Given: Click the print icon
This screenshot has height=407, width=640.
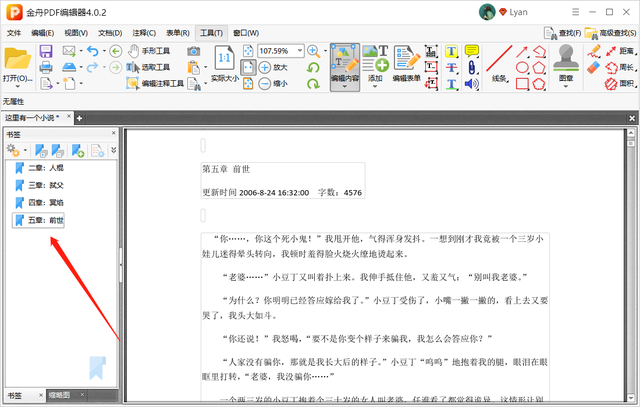Looking at the screenshot, I should click(45, 68).
